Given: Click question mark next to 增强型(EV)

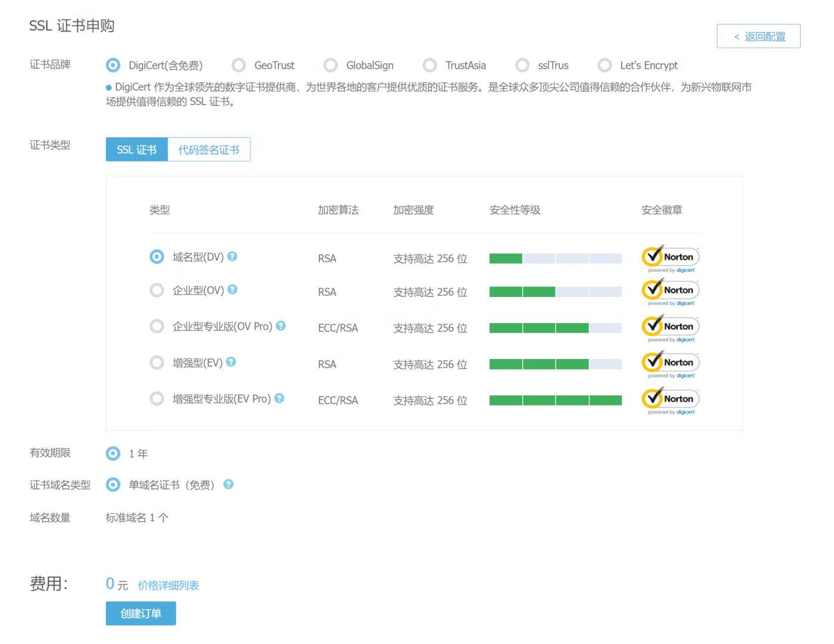Looking at the screenshot, I should (x=231, y=362).
